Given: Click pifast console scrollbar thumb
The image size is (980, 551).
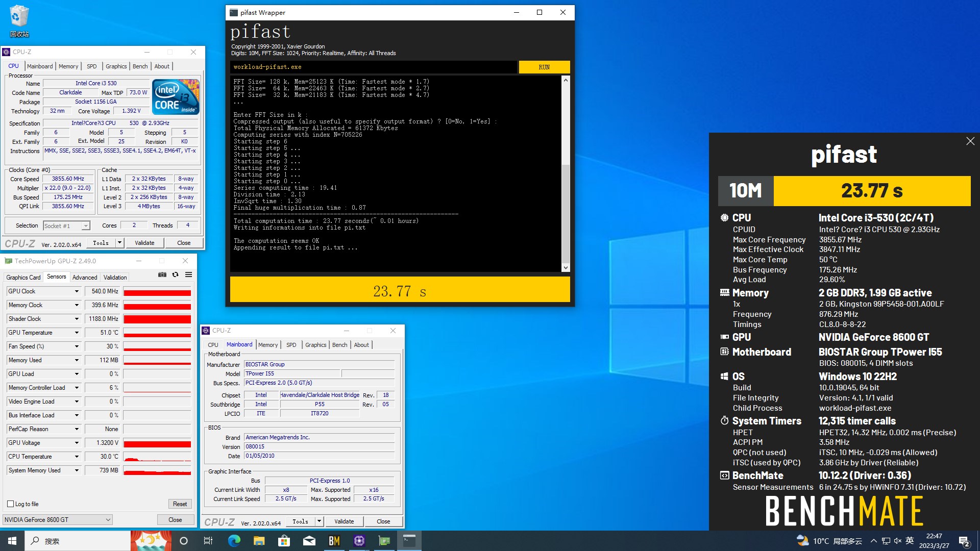Looking at the screenshot, I should pos(566,214).
